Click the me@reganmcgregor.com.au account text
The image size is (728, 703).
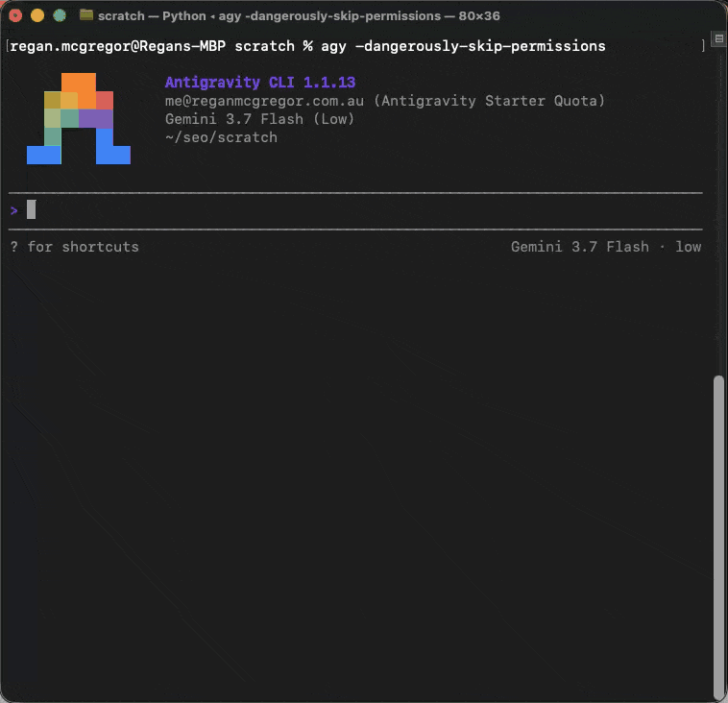[x=265, y=101]
